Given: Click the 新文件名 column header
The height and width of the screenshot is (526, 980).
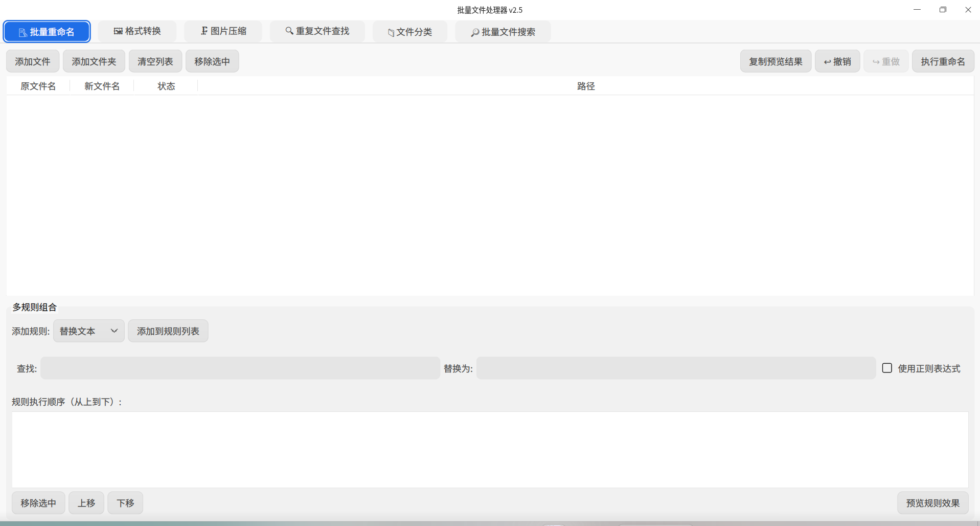Looking at the screenshot, I should click(x=102, y=86).
